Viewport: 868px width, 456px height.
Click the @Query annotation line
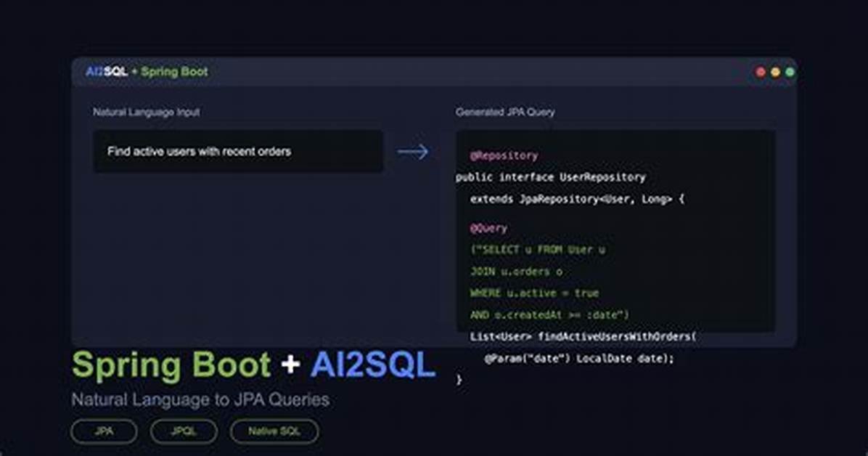(488, 228)
